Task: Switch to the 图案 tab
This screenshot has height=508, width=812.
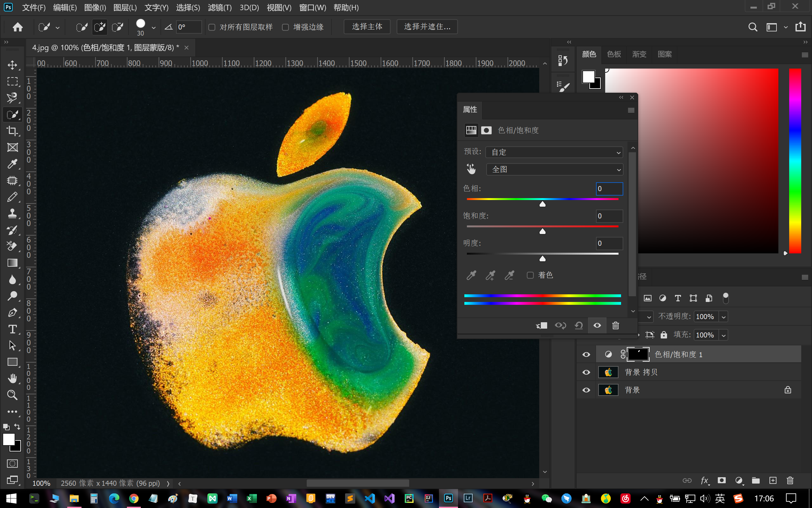Action: coord(665,54)
